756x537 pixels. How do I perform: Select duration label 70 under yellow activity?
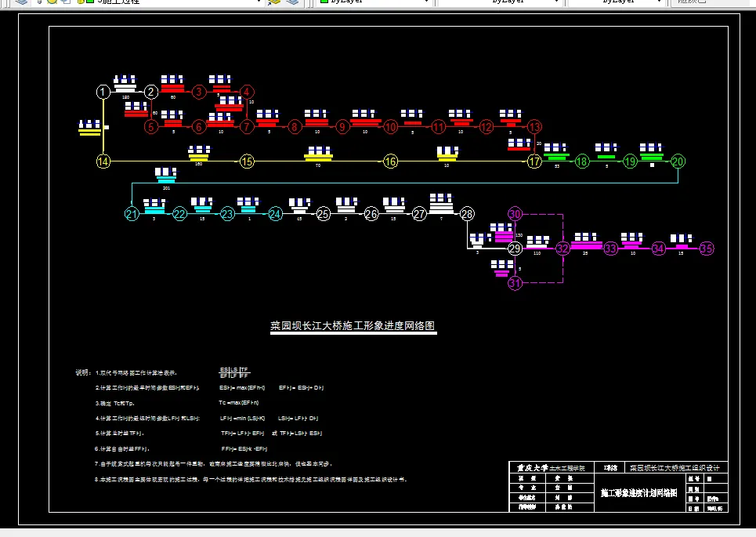click(x=318, y=165)
